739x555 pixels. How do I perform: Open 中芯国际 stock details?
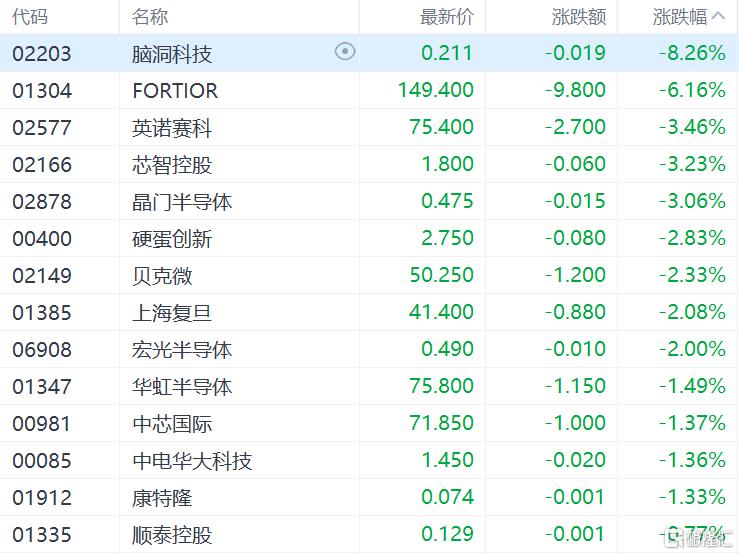pyautogui.click(x=172, y=423)
